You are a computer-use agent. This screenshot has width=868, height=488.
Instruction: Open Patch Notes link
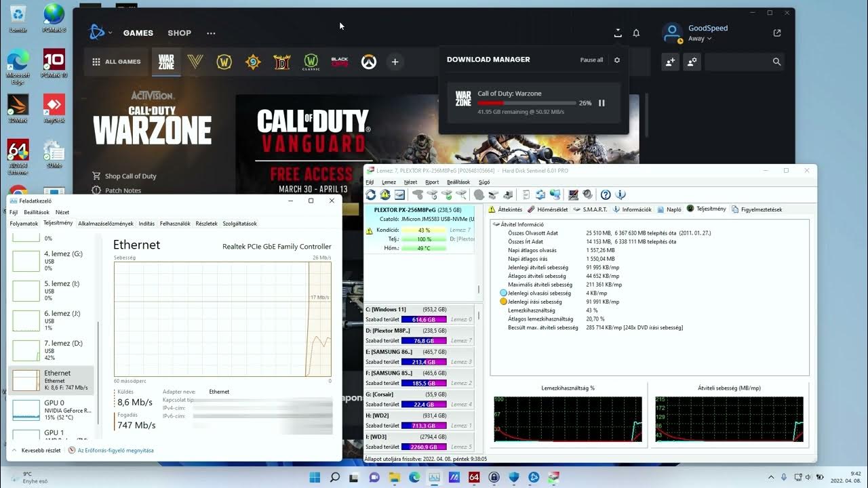117,190
